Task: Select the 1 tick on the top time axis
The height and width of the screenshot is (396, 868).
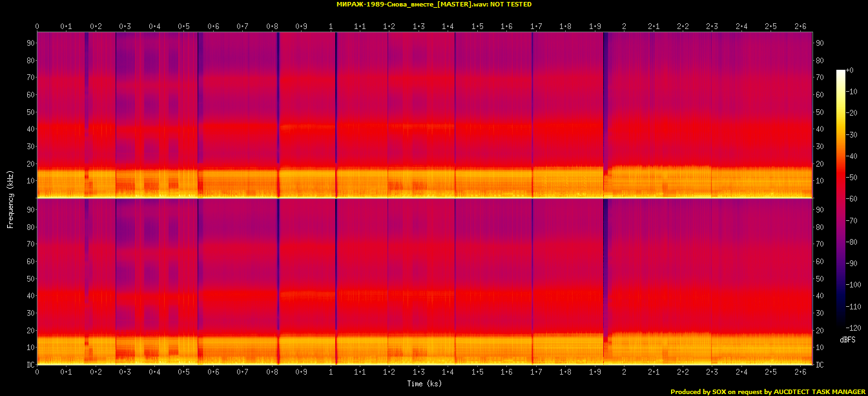Action: pyautogui.click(x=331, y=26)
